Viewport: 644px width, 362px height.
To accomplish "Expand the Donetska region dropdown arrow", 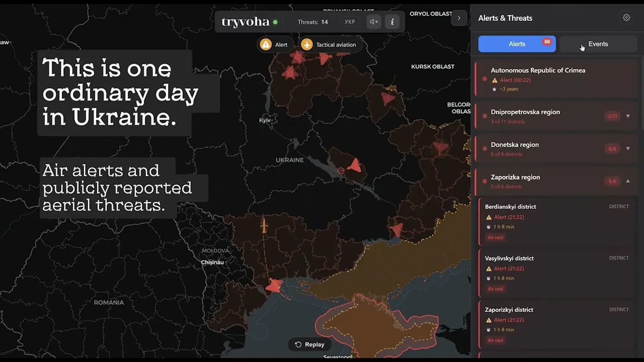I will tap(628, 148).
